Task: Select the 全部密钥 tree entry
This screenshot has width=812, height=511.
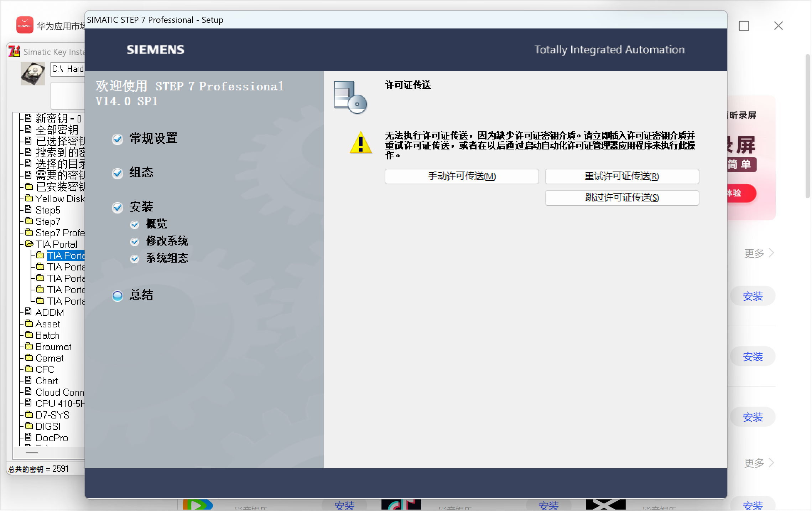Action: tap(57, 130)
